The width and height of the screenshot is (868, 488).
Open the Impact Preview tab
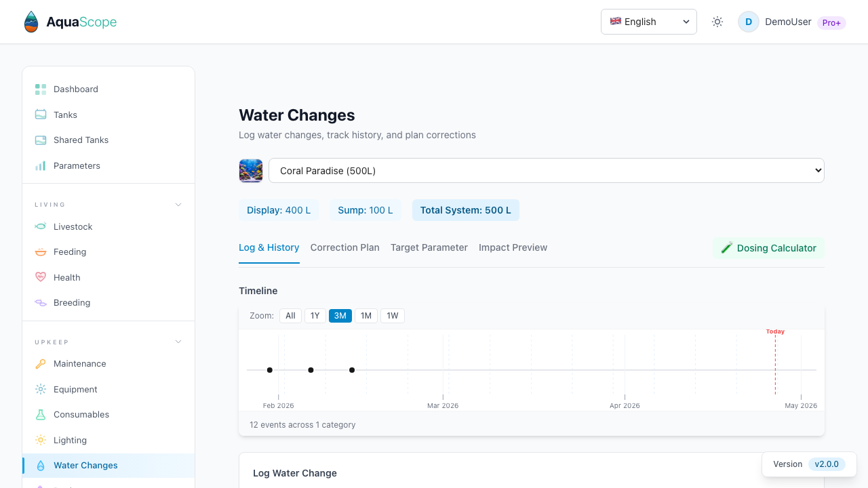[513, 247]
